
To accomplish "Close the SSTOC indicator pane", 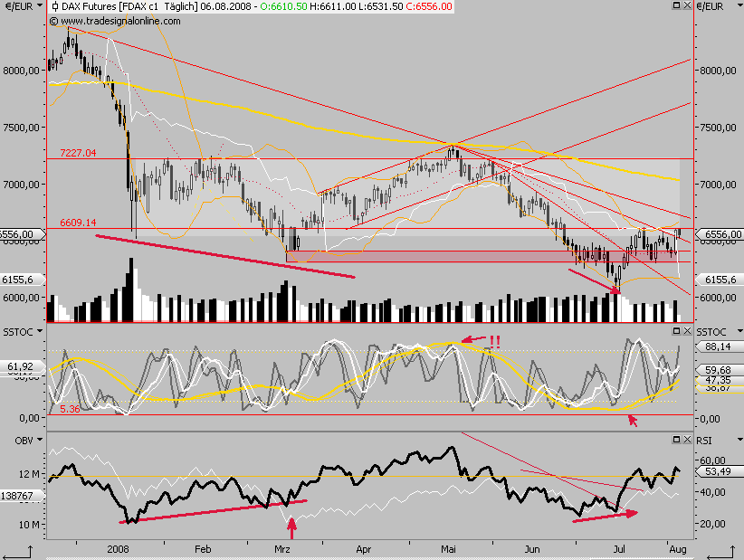I will (x=687, y=330).
